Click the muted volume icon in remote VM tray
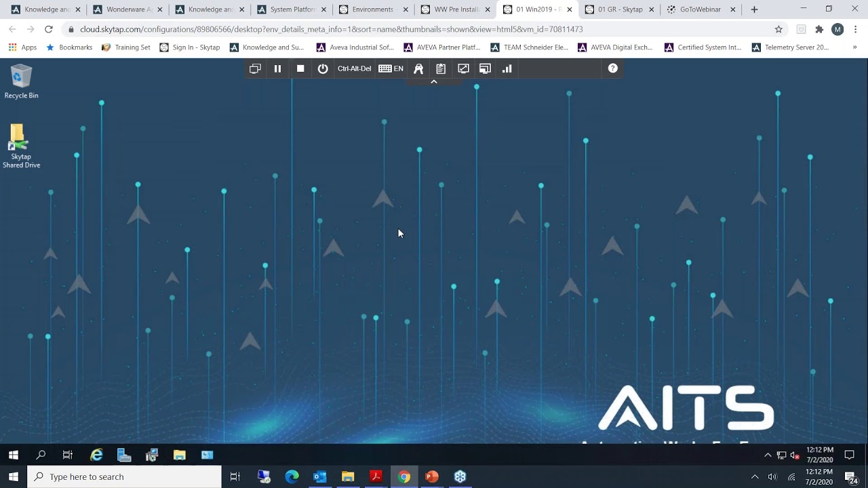The height and width of the screenshot is (488, 868). (795, 455)
